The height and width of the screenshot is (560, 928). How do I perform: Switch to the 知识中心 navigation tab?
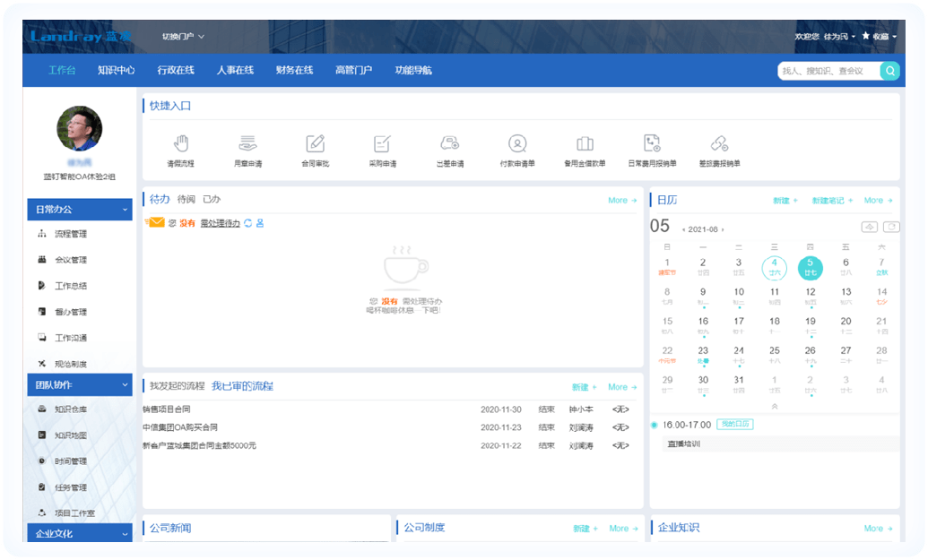[x=117, y=70]
